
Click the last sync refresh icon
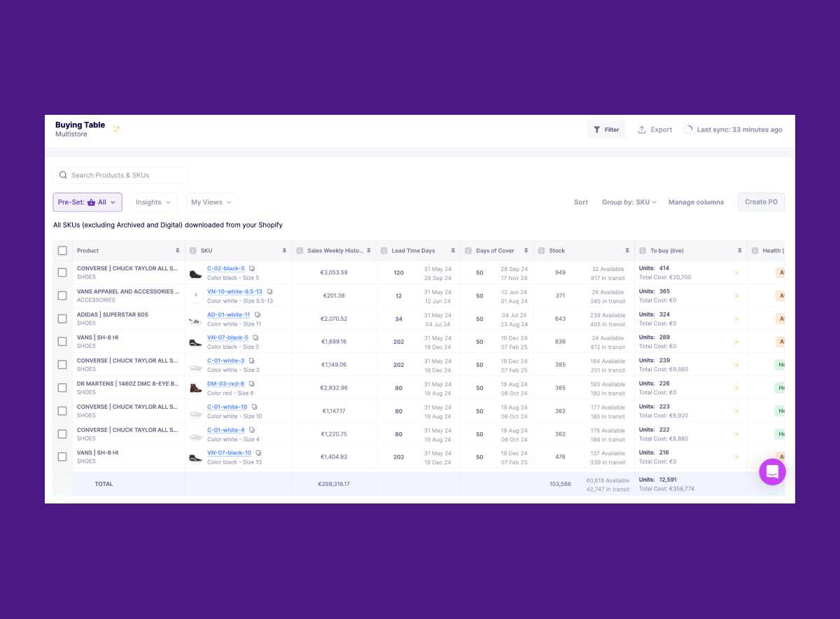click(688, 130)
